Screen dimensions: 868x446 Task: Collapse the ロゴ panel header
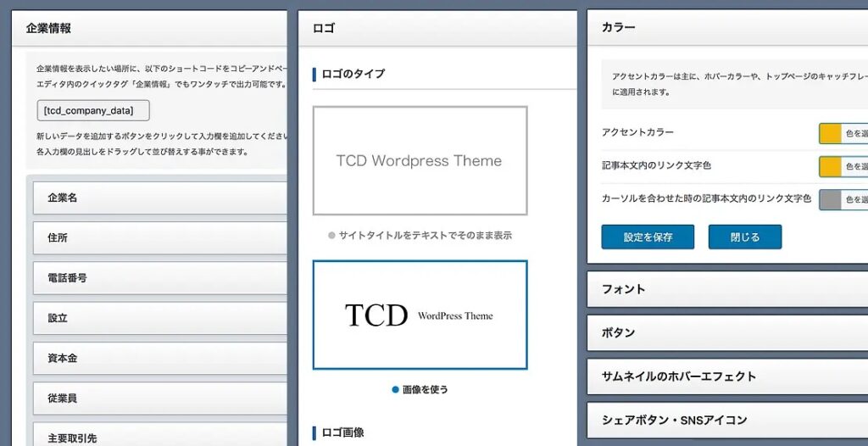click(x=437, y=28)
